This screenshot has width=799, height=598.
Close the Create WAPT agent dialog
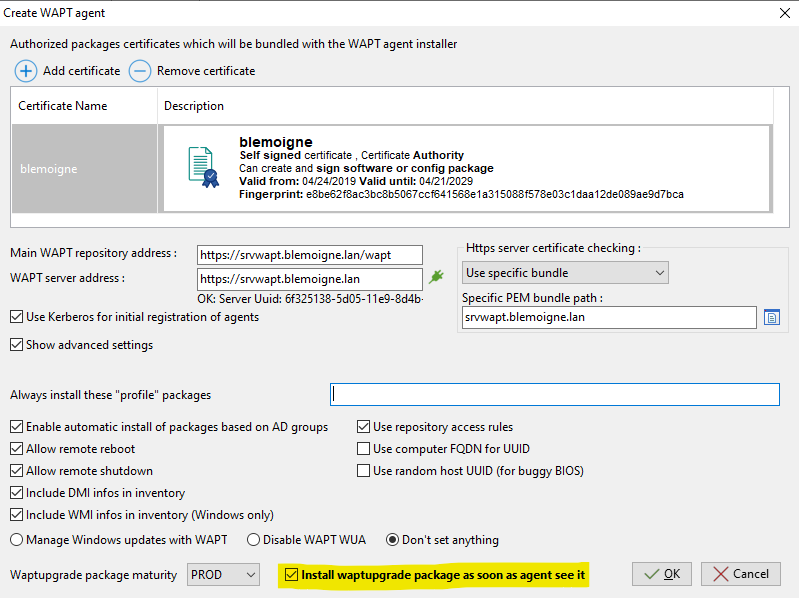[x=785, y=13]
